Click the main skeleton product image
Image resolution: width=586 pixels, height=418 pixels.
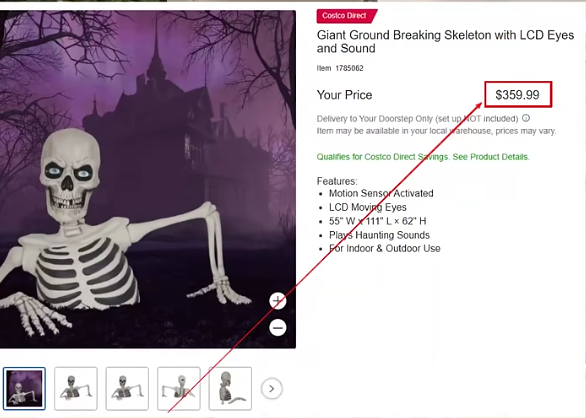[x=148, y=179]
